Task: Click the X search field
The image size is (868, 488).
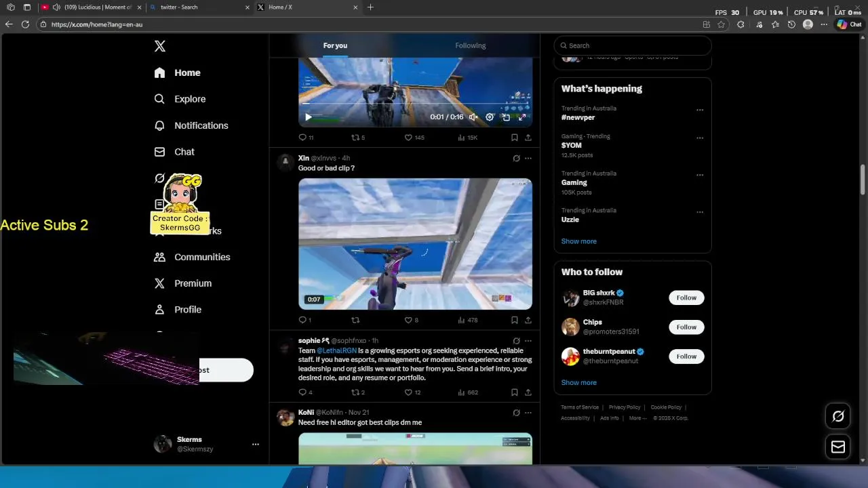Action: tap(632, 45)
